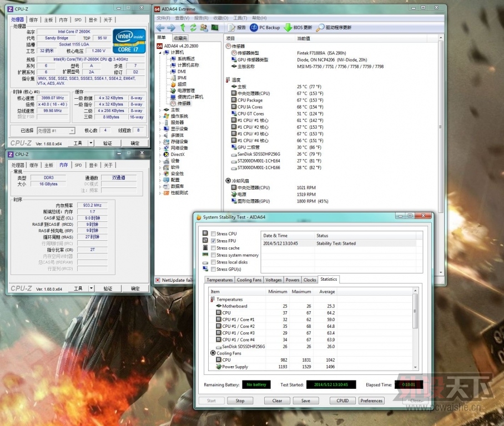Image resolution: width=504 pixels, height=426 pixels.
Task: Open the users icon in AIDA64 toolbar
Action: point(204,28)
